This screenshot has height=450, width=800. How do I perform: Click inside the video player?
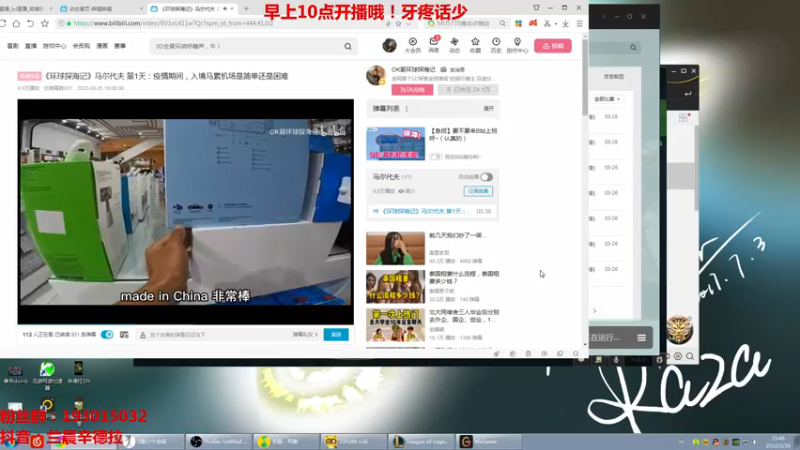[x=186, y=212]
